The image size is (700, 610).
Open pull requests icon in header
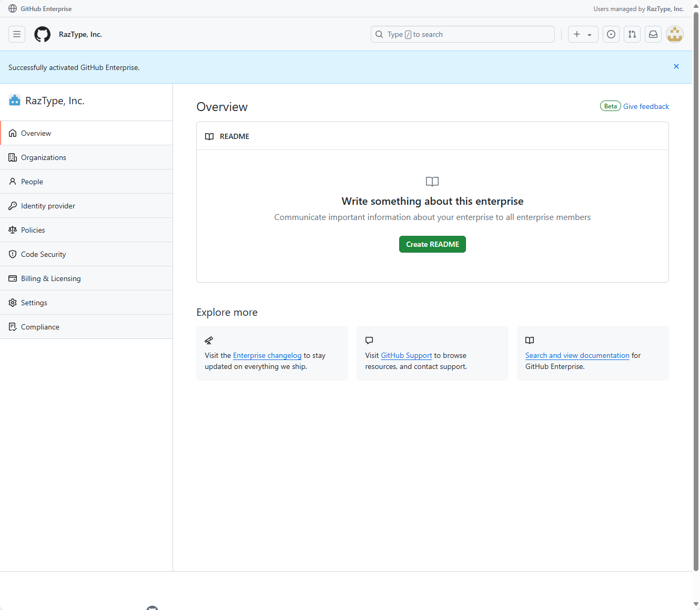tap(632, 34)
